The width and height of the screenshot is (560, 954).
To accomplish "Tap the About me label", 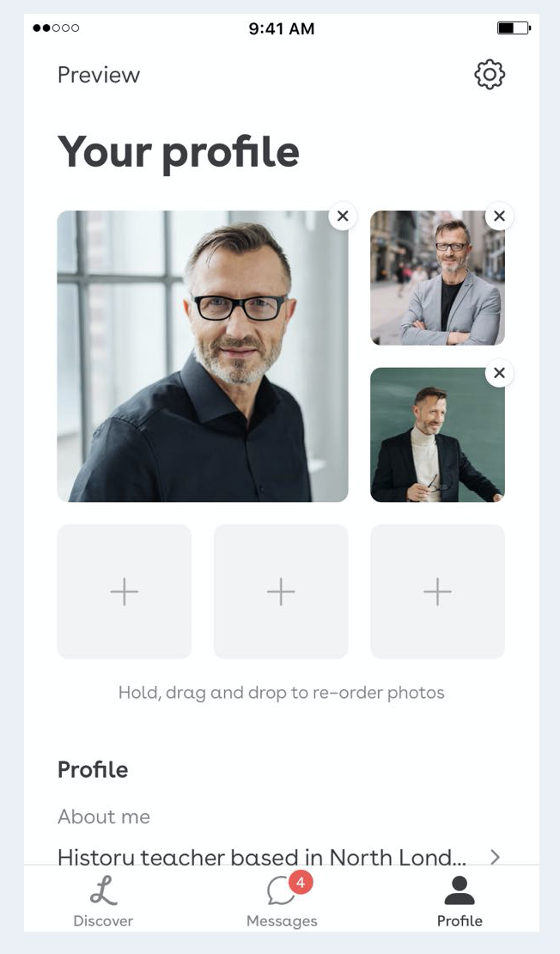I will [104, 816].
